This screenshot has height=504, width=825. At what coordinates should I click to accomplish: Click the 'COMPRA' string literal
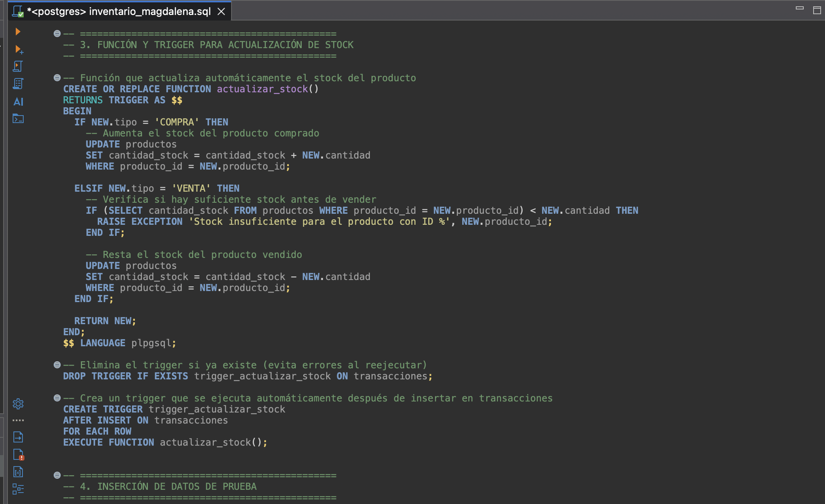click(177, 122)
